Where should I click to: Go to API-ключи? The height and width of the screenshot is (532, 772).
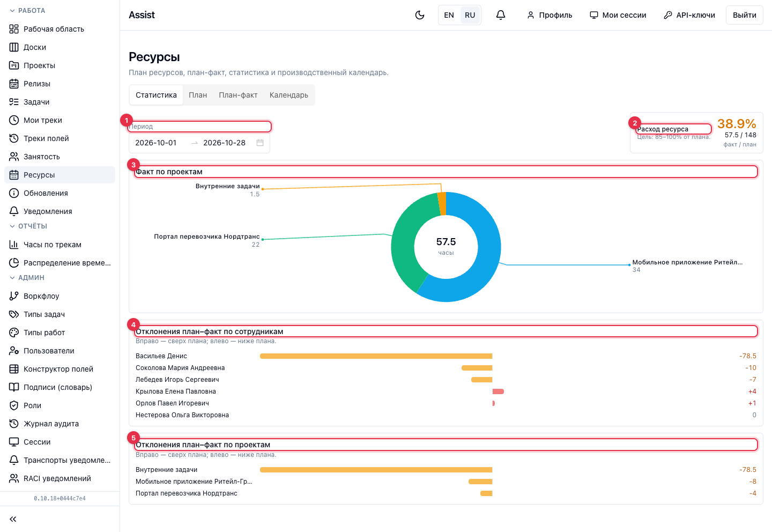tap(689, 15)
